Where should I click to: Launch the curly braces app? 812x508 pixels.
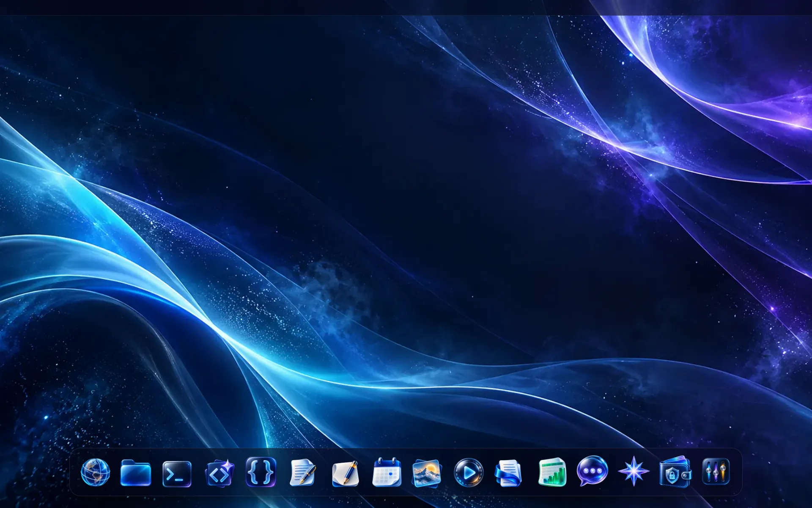click(x=261, y=472)
